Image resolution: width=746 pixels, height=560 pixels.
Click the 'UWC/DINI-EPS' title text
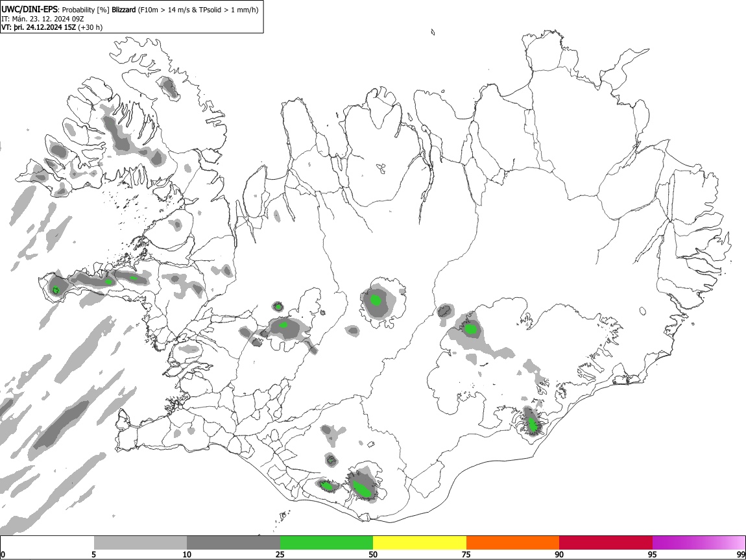click(29, 10)
